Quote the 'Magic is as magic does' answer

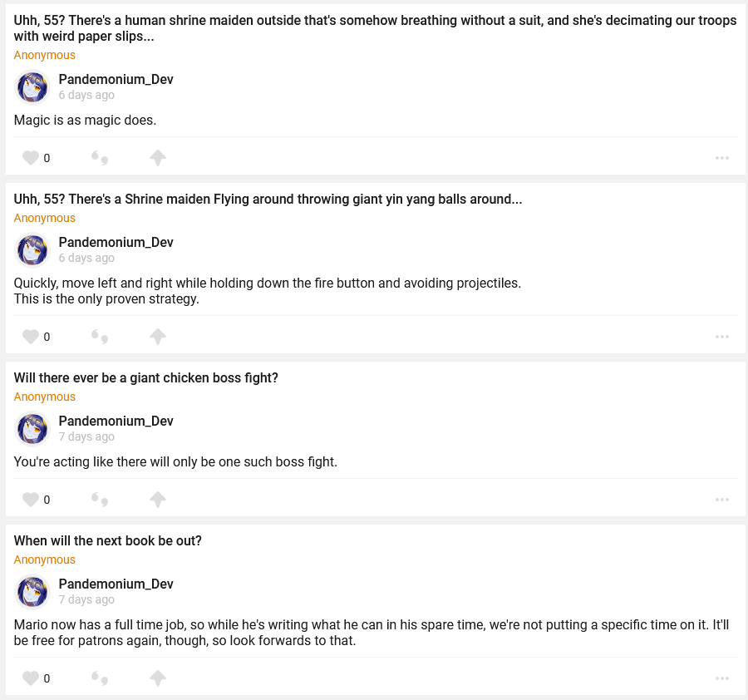tap(100, 158)
